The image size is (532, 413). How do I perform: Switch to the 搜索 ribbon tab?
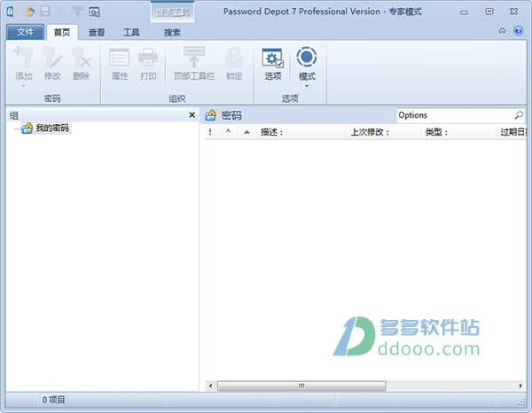click(x=172, y=33)
